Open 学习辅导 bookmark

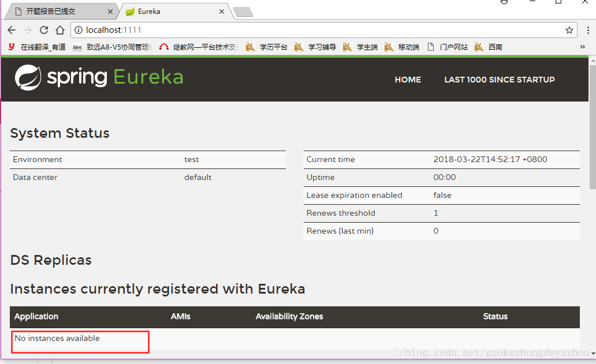(315, 47)
